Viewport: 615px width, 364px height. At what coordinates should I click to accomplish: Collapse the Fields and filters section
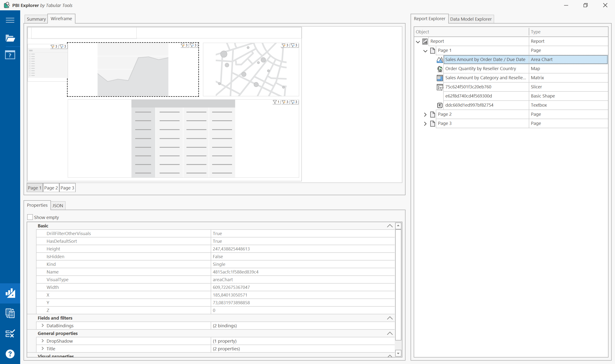point(390,318)
